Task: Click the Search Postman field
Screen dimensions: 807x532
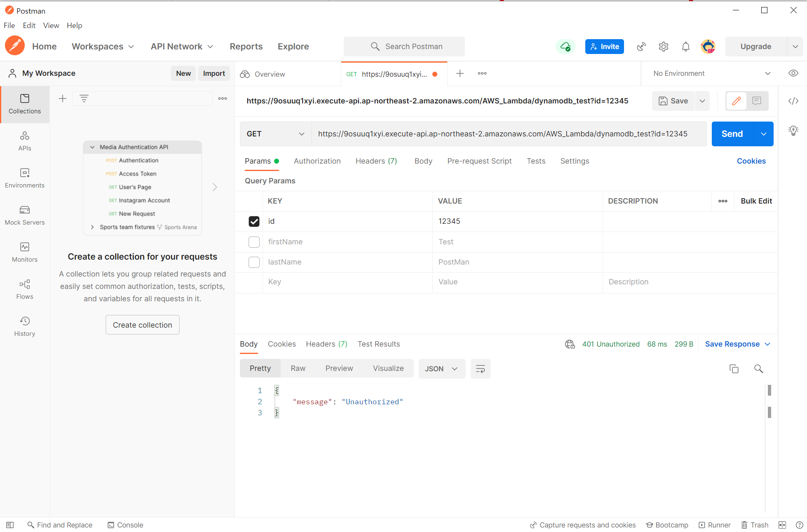Action: [404, 47]
